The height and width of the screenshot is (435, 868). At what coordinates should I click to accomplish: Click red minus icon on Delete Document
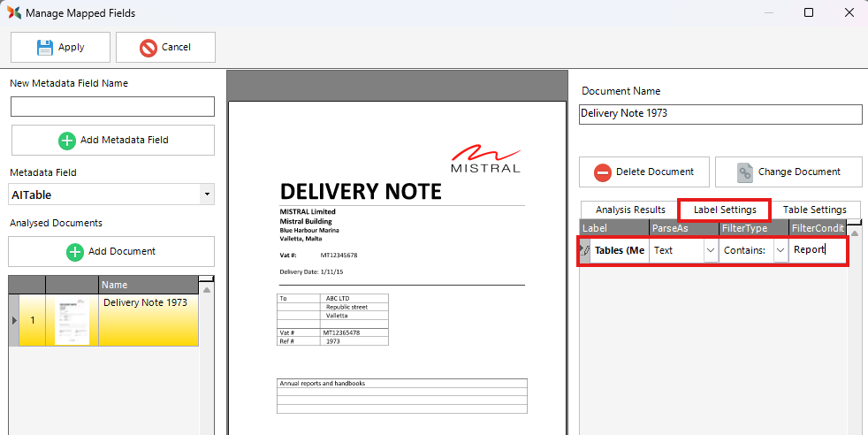tap(603, 172)
